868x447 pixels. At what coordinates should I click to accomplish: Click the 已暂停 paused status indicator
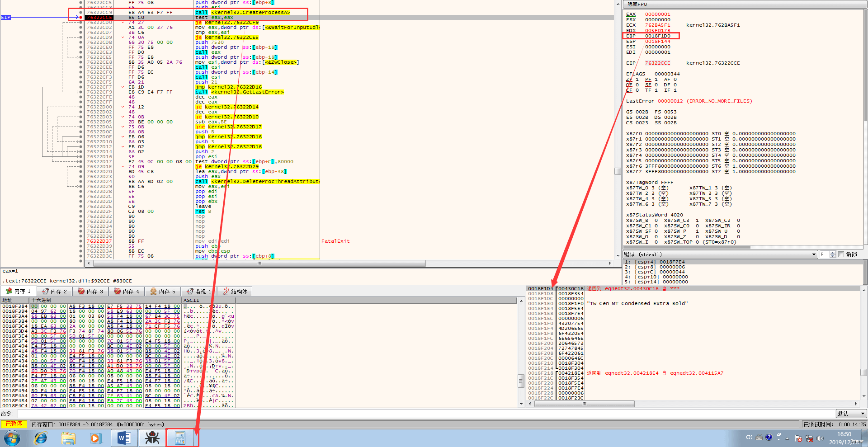(14, 424)
